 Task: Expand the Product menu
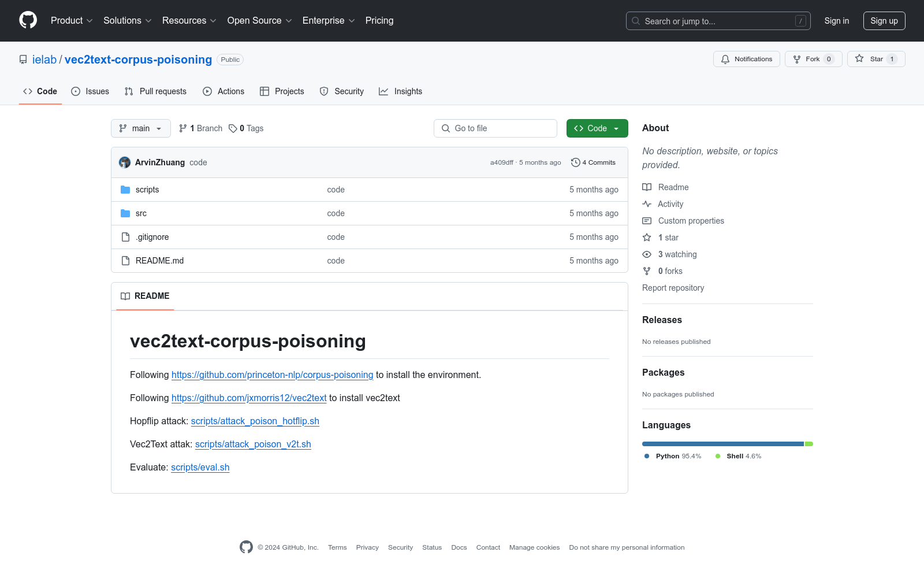72,21
